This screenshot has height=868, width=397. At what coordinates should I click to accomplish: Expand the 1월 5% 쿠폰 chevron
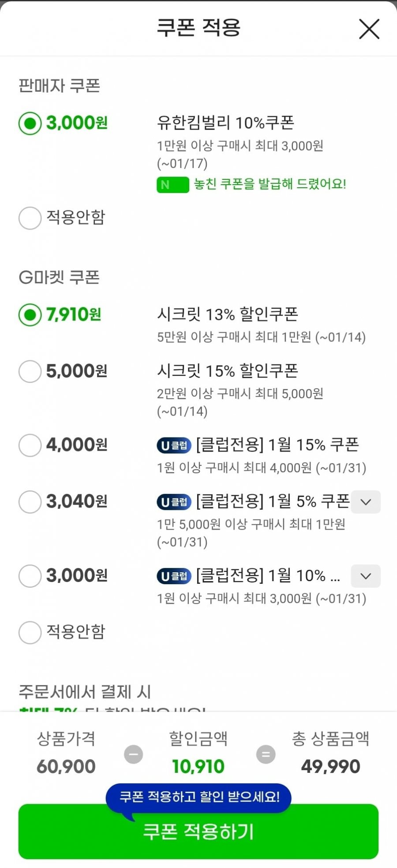click(x=366, y=502)
